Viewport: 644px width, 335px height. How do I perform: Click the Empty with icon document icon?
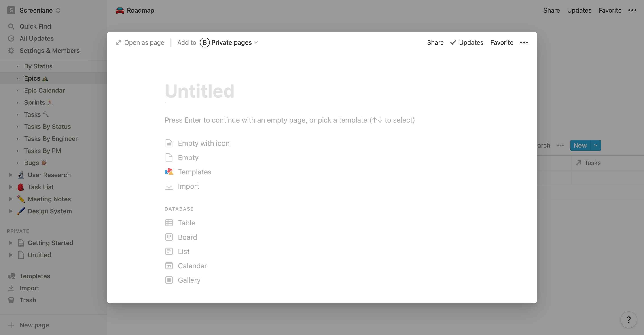click(x=169, y=143)
